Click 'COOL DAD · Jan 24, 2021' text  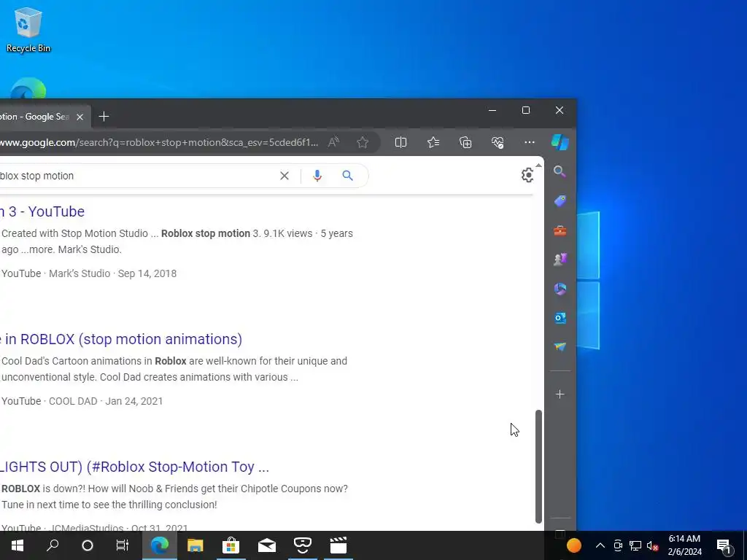(x=106, y=401)
